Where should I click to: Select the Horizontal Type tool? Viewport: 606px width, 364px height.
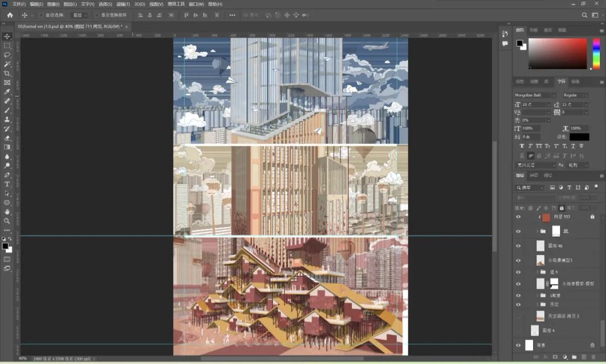(7, 185)
